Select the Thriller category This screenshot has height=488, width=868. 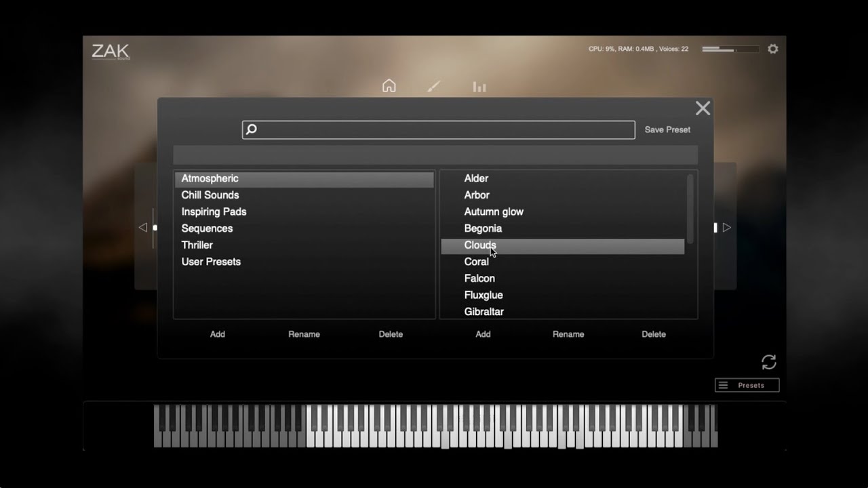click(x=304, y=245)
